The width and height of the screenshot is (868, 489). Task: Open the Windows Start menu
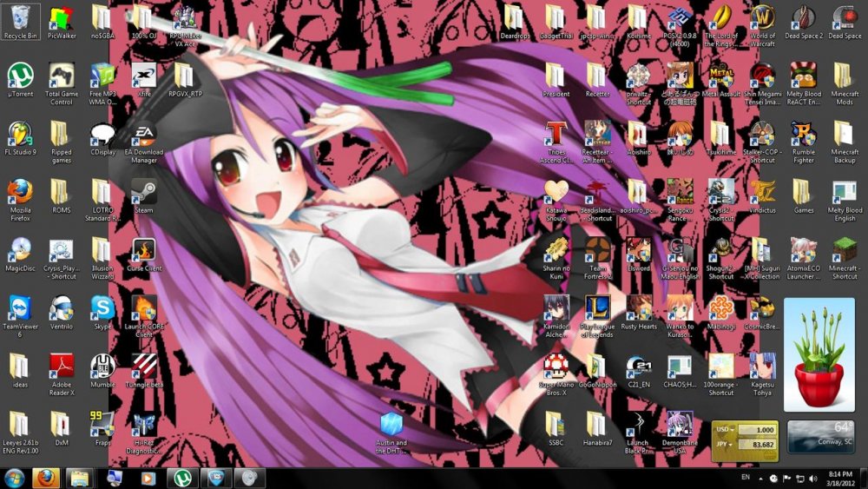[x=15, y=478]
